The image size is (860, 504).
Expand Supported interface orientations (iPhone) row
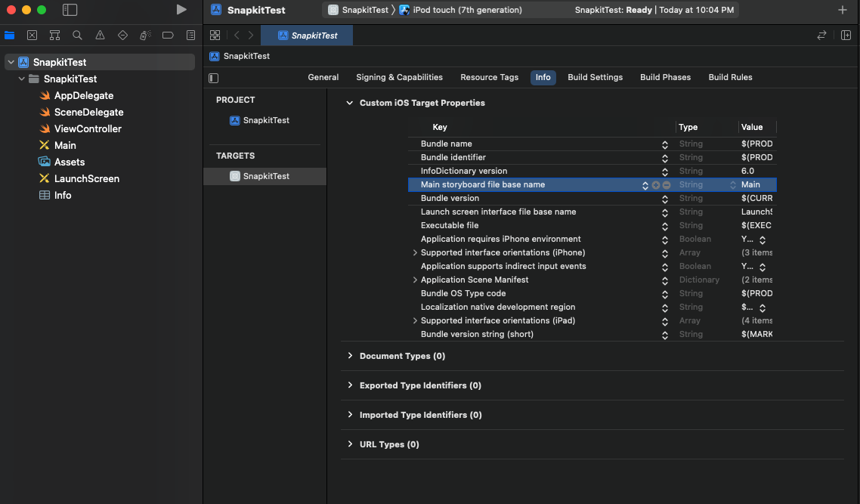[415, 253]
